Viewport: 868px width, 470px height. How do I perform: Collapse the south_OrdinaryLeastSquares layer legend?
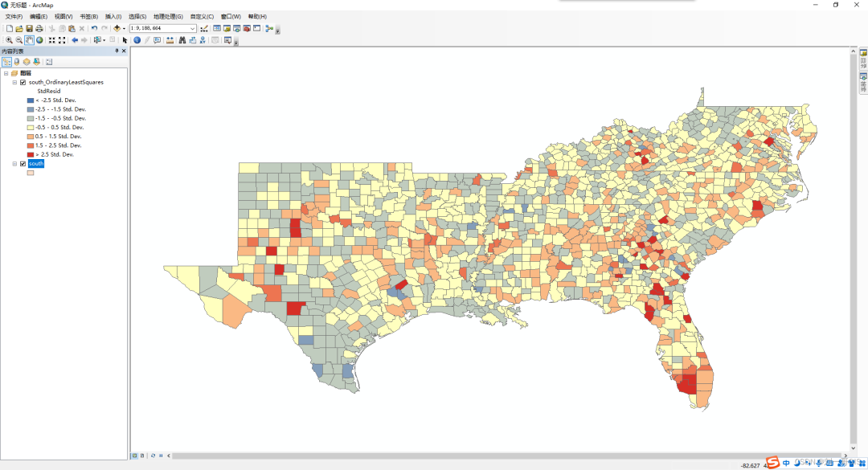pos(15,82)
